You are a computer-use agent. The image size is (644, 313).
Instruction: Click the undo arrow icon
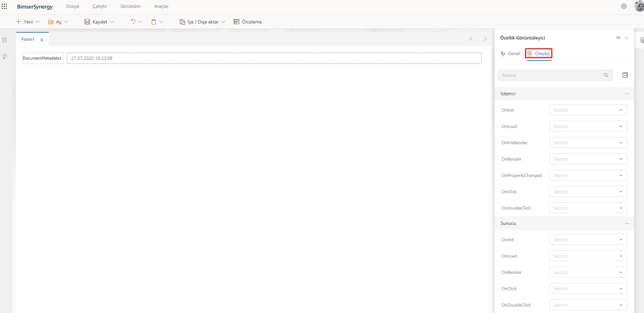tap(133, 22)
